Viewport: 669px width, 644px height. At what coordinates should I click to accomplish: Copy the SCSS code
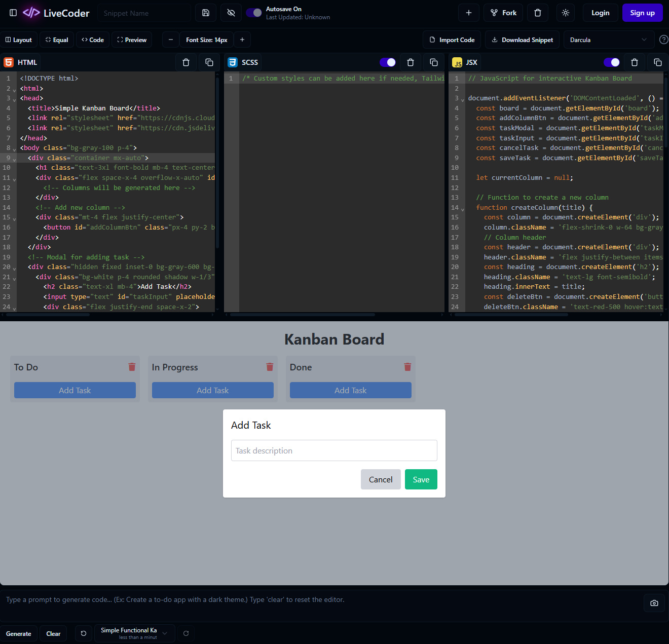pos(434,62)
